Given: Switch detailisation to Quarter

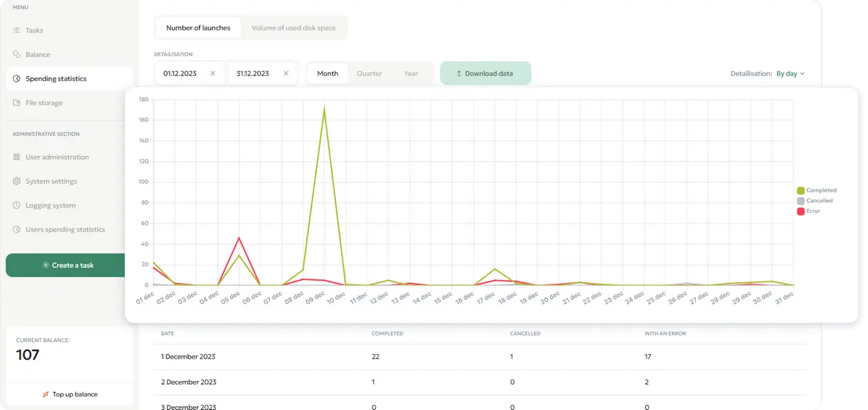Looking at the screenshot, I should tap(369, 73).
